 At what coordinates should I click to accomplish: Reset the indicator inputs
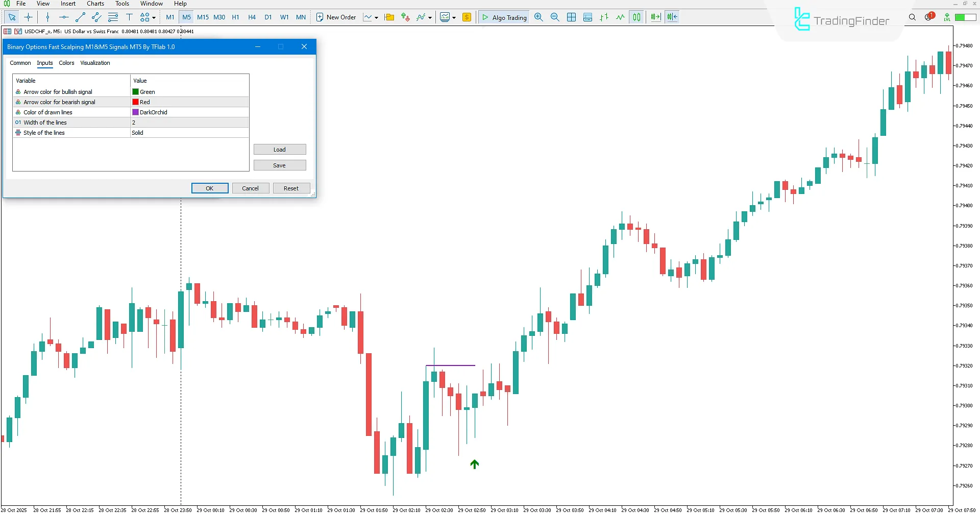291,188
